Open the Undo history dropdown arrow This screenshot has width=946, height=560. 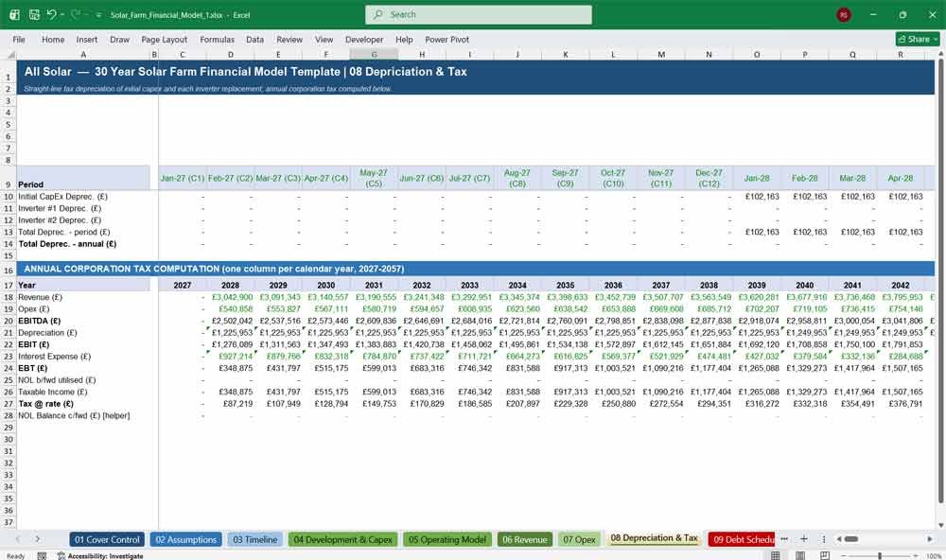(x=61, y=14)
